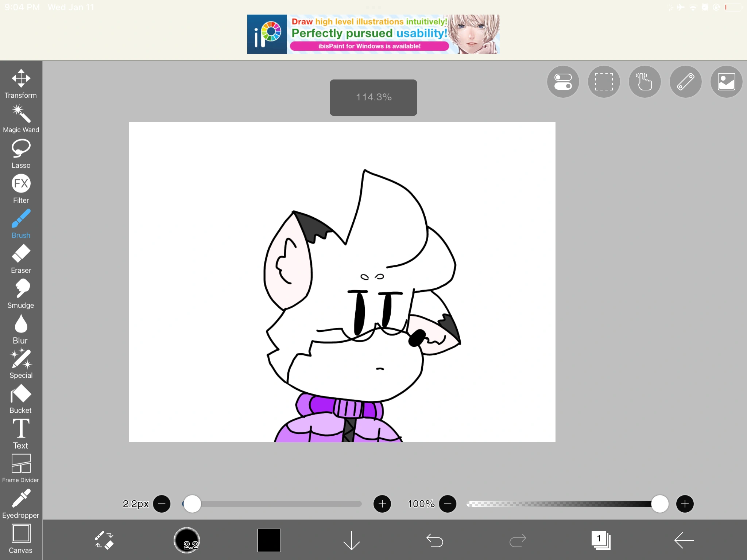The image size is (747, 560).
Task: Open the black color swatch
Action: [269, 540]
